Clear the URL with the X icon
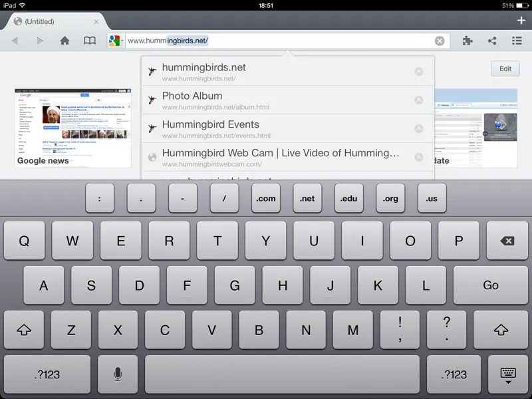The image size is (532, 399). [440, 41]
